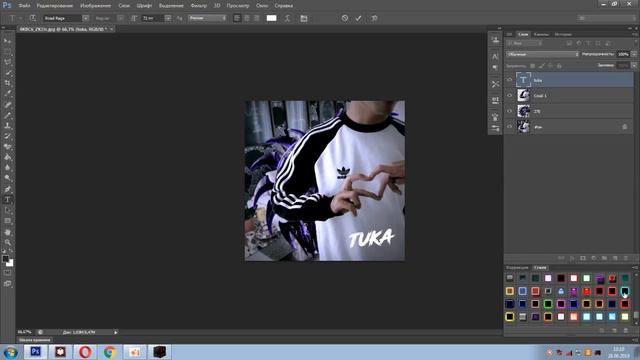Hide the Tuka text layer
The image size is (640, 360).
509,80
